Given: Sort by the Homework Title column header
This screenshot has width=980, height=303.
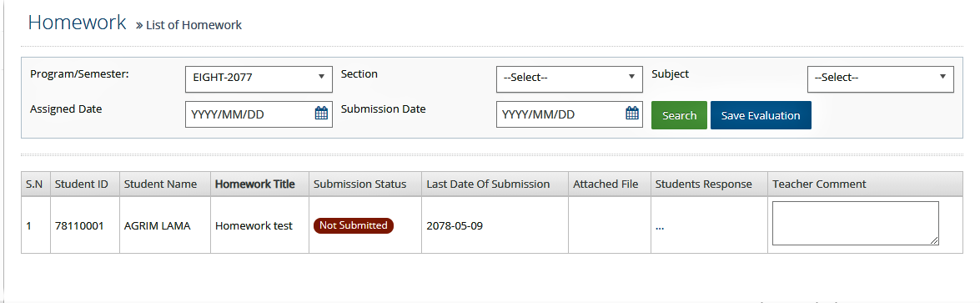Looking at the screenshot, I should point(255,184).
